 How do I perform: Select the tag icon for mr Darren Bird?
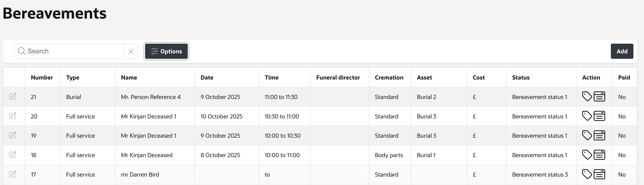[587, 174]
